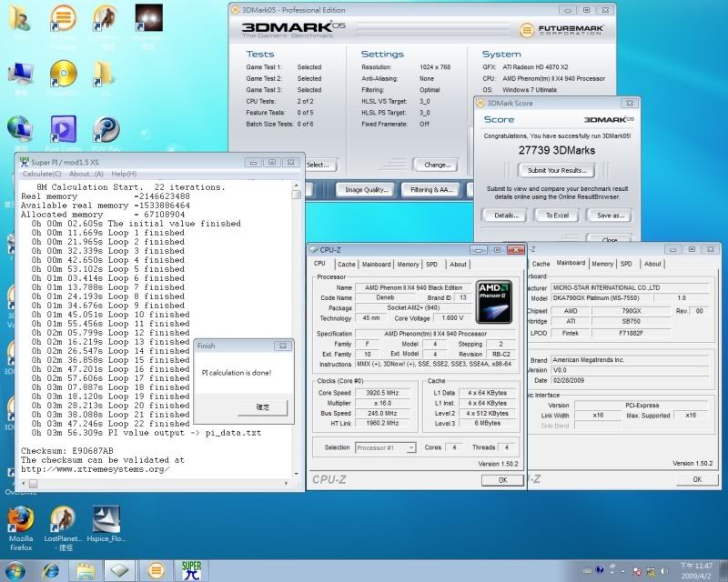Image resolution: width=728 pixels, height=582 pixels.
Task: Open the dark glowing-lights desktop shortcut
Action: tap(148, 17)
